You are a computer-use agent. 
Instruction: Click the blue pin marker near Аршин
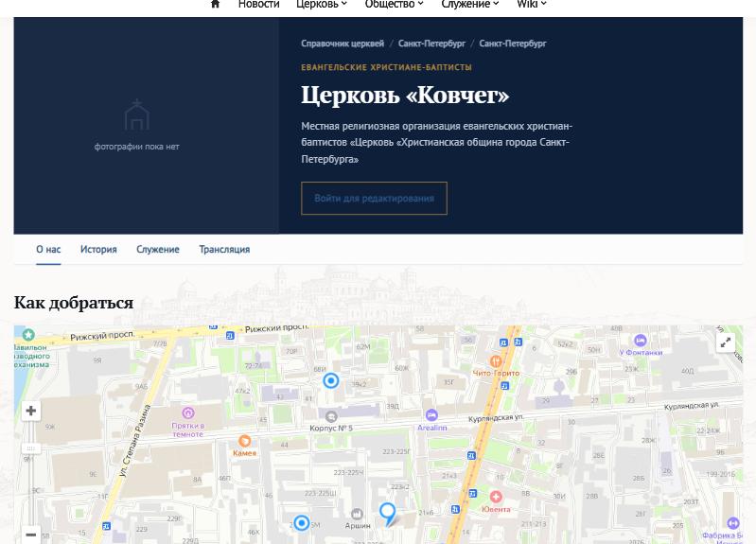point(388,514)
